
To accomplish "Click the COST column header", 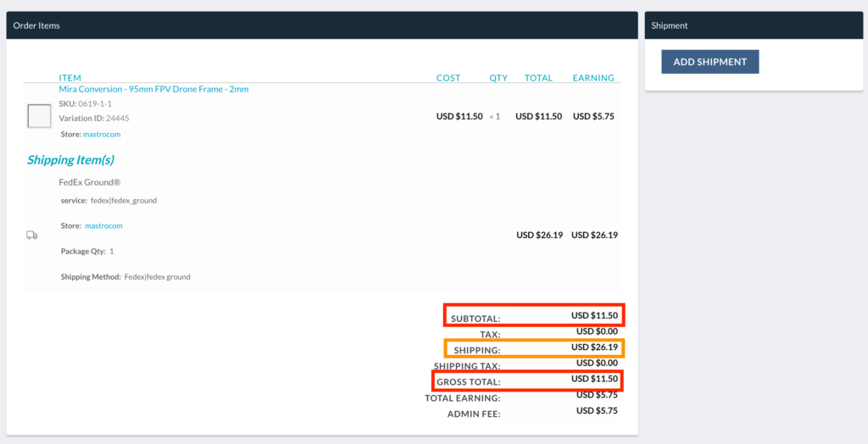I will [448, 78].
